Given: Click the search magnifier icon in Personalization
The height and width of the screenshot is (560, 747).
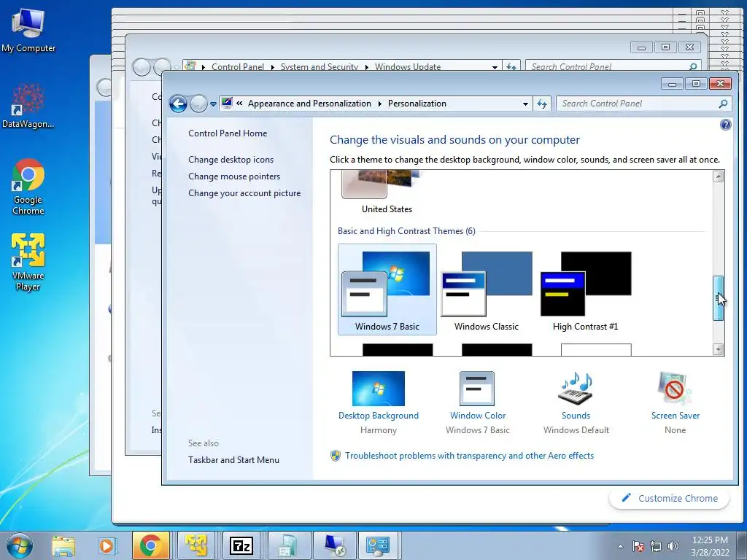Looking at the screenshot, I should pos(723,104).
